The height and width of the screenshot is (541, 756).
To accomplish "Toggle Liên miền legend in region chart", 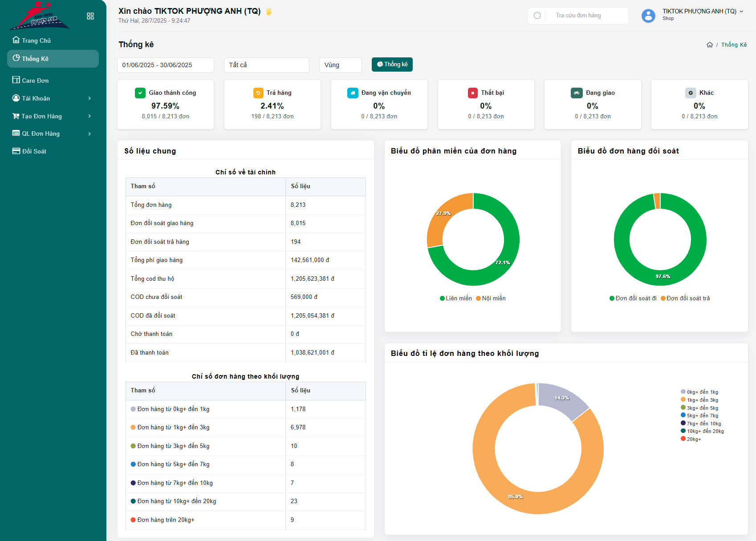I will 455,299.
